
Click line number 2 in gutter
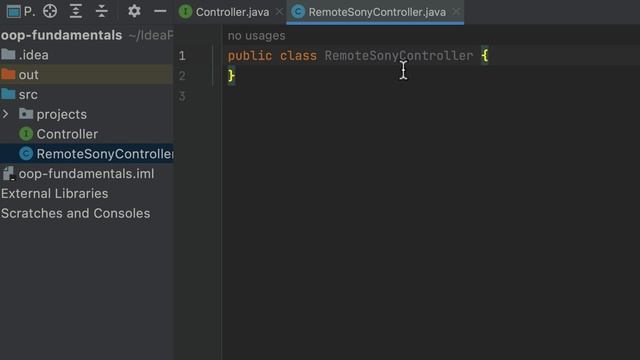pos(182,76)
